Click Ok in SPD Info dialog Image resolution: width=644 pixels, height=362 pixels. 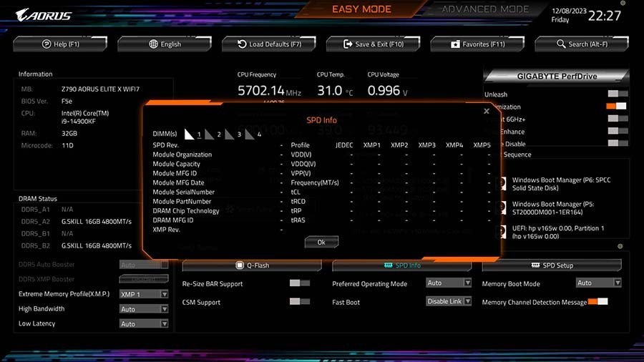[321, 242]
